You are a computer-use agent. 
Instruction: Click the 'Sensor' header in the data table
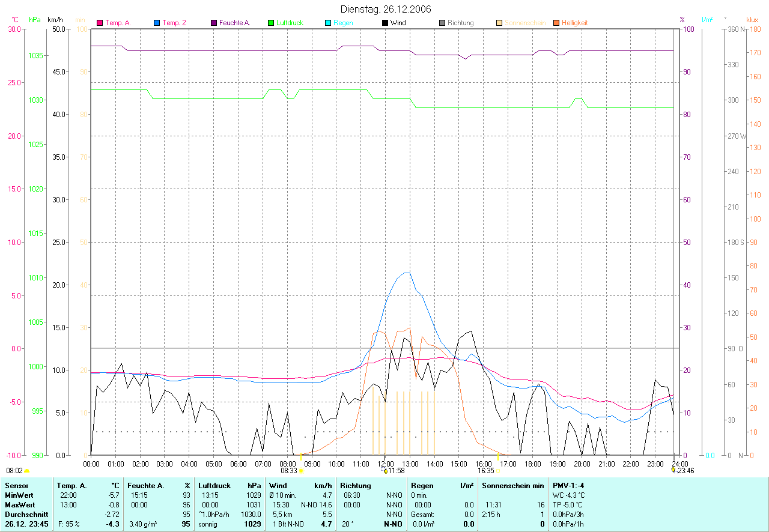tap(16, 485)
